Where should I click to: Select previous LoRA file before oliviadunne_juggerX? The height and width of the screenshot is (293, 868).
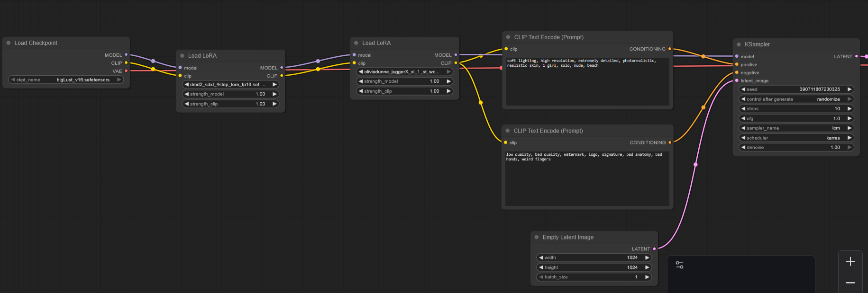click(360, 71)
